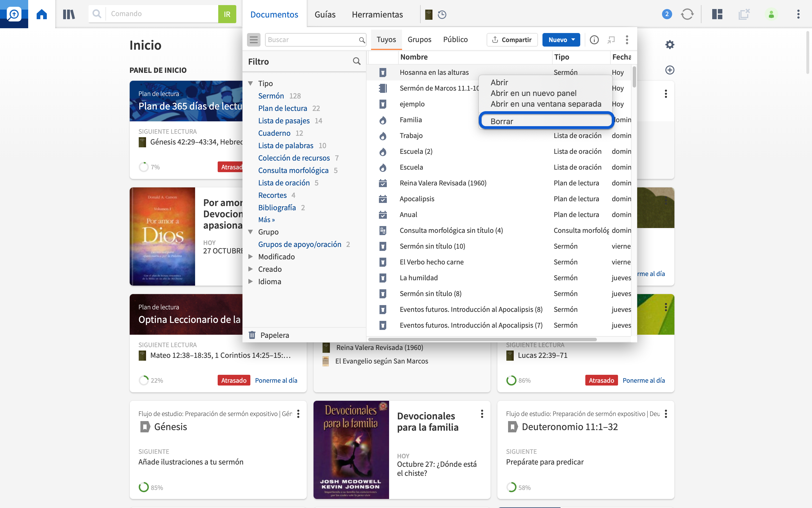812x508 pixels.
Task: Filter by Sermón type
Action: click(x=271, y=96)
